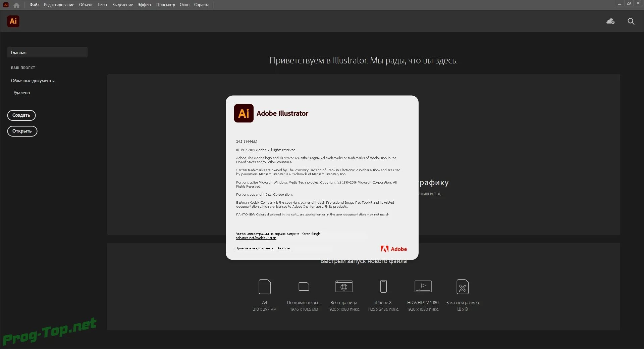Screen dimensions: 644x349
Task: Open the Файл menu
Action: [x=35, y=5]
